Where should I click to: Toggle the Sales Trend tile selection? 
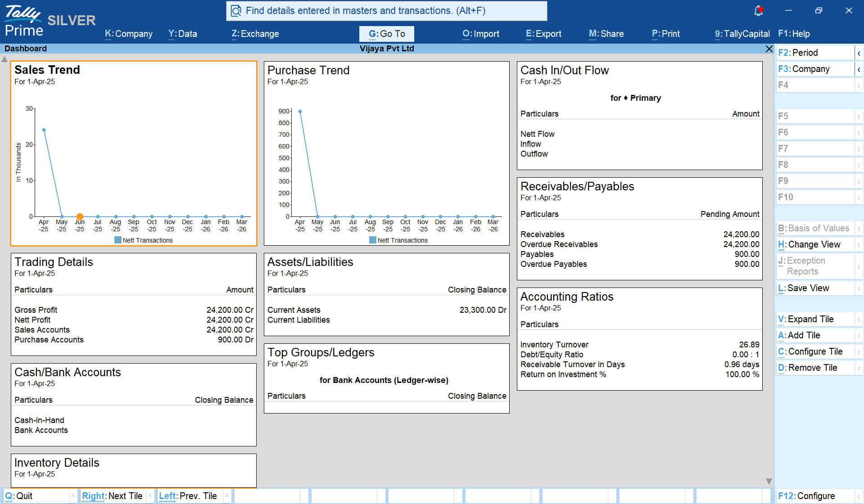(133, 153)
